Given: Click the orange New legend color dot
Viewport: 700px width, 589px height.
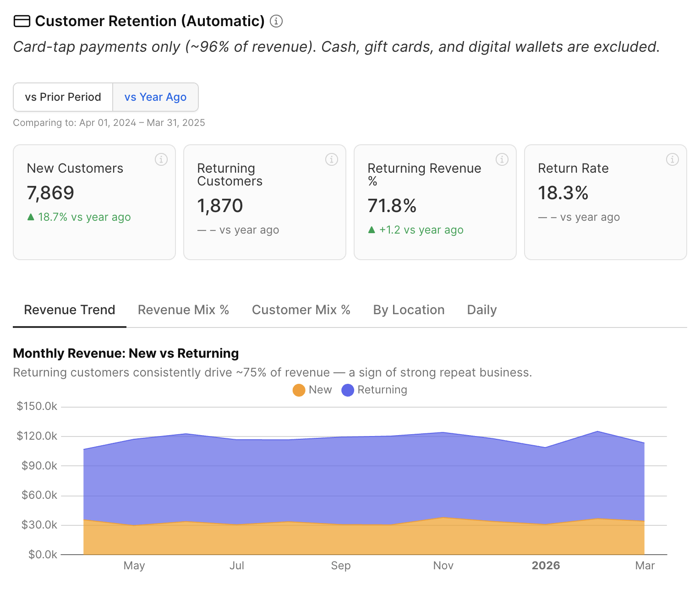Looking at the screenshot, I should pos(299,390).
